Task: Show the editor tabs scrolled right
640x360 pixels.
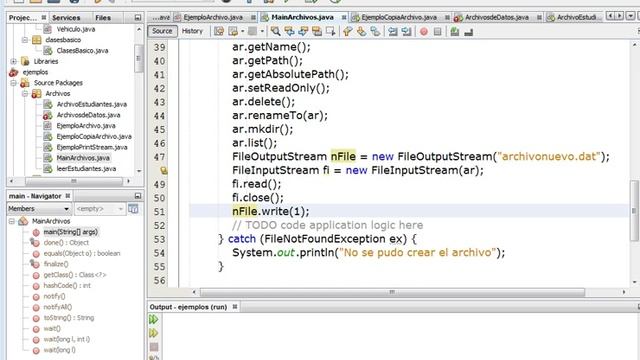Action: [620, 16]
